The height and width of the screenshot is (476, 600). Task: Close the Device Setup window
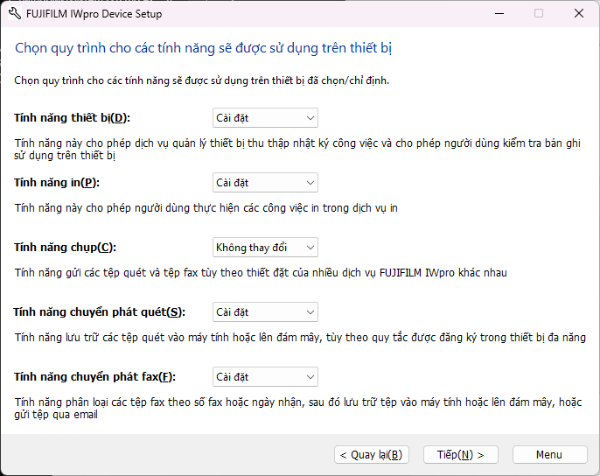point(579,13)
